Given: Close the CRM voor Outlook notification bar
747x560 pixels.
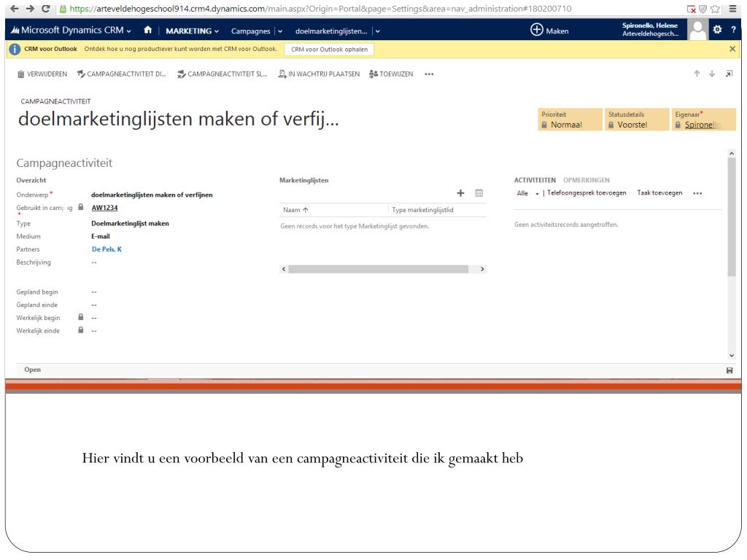Looking at the screenshot, I should click(732, 49).
